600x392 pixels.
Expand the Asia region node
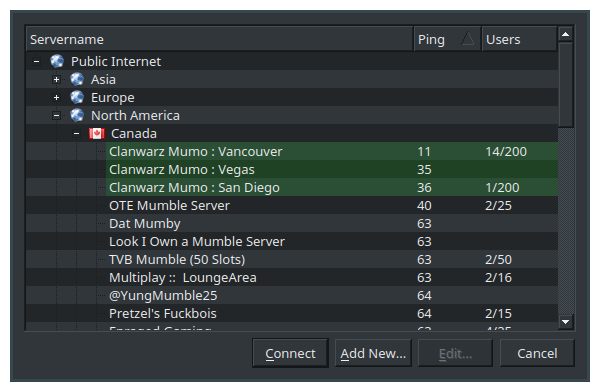click(56, 79)
